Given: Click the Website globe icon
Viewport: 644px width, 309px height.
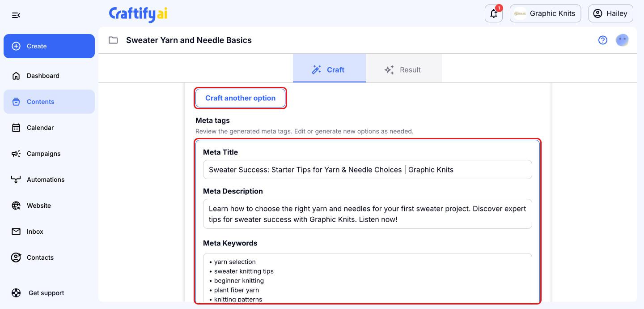Looking at the screenshot, I should coord(16,206).
